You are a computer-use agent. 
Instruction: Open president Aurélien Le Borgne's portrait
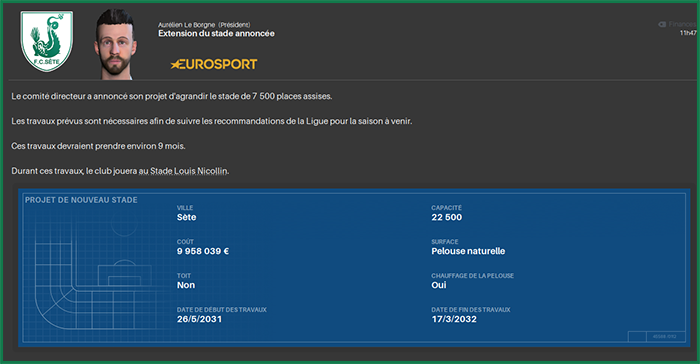(116, 45)
